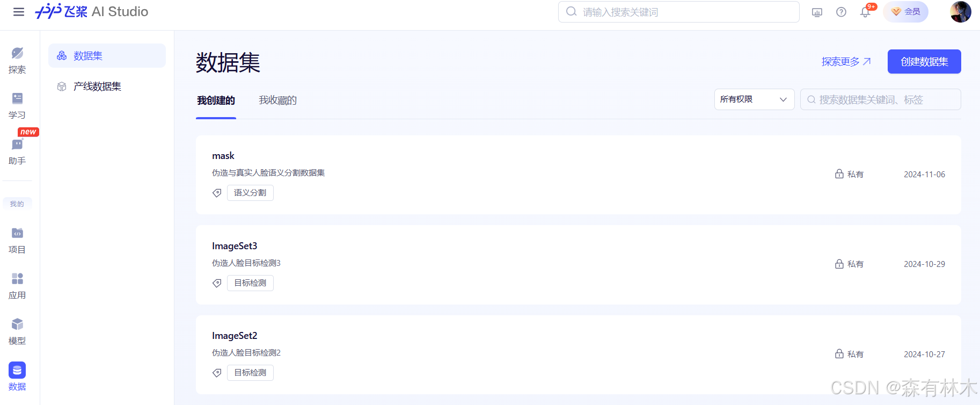Click the monitor dashboard icon in header
The height and width of the screenshot is (405, 980).
(817, 12)
